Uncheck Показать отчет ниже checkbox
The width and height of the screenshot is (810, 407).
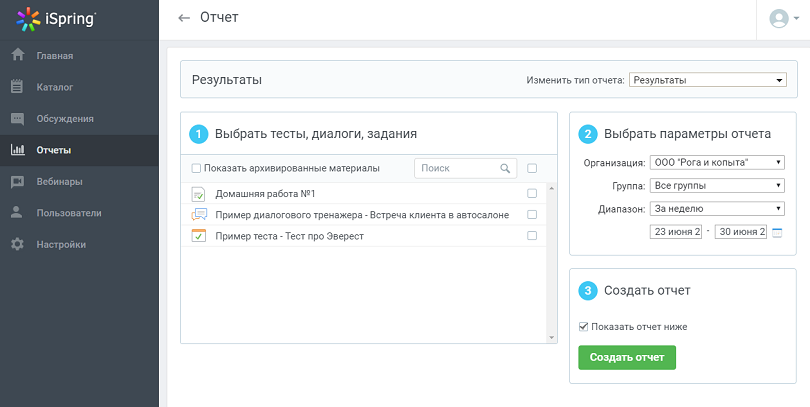click(584, 326)
